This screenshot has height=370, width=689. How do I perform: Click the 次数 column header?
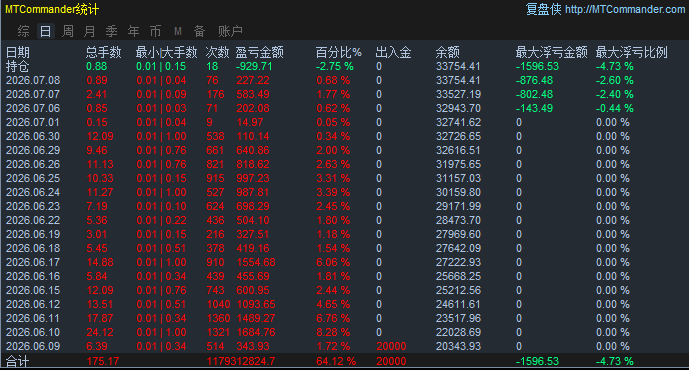click(x=218, y=53)
